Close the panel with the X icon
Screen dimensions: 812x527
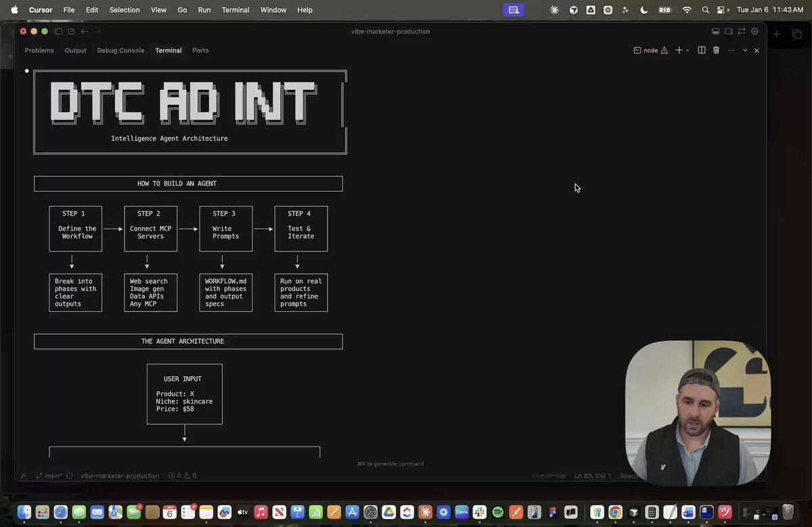[757, 51]
